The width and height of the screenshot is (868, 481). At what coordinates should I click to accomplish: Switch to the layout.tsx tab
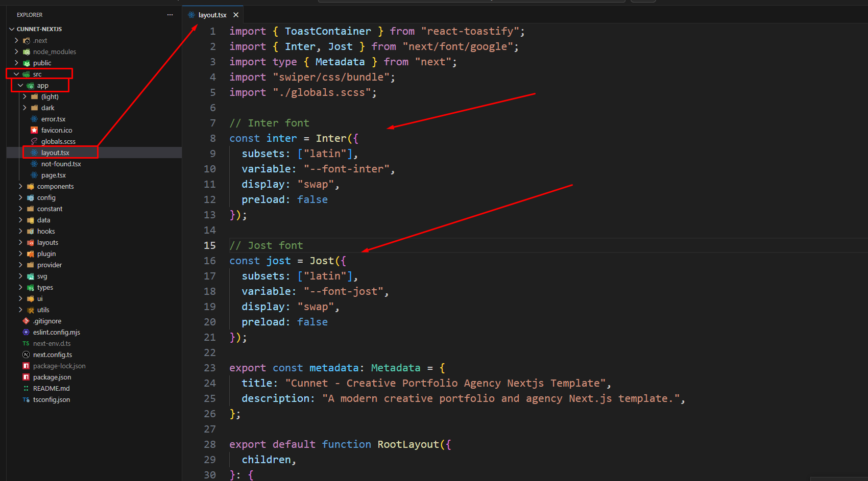pos(212,15)
